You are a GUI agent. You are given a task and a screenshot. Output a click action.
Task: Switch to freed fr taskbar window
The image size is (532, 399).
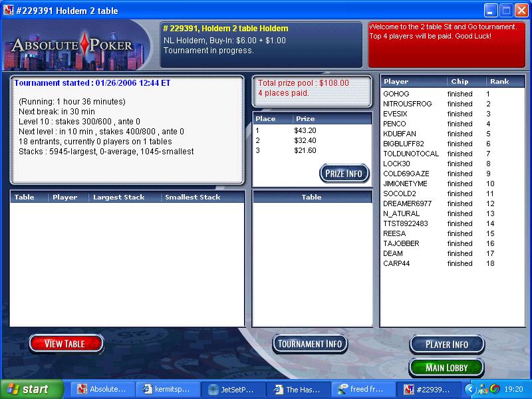pyautogui.click(x=363, y=389)
